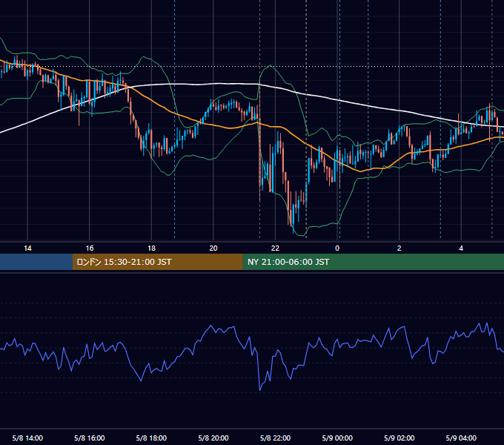Image resolution: width=504 pixels, height=445 pixels.
Task: Click the '5/8 14:00' label on indicator axis
Action: [27, 438]
